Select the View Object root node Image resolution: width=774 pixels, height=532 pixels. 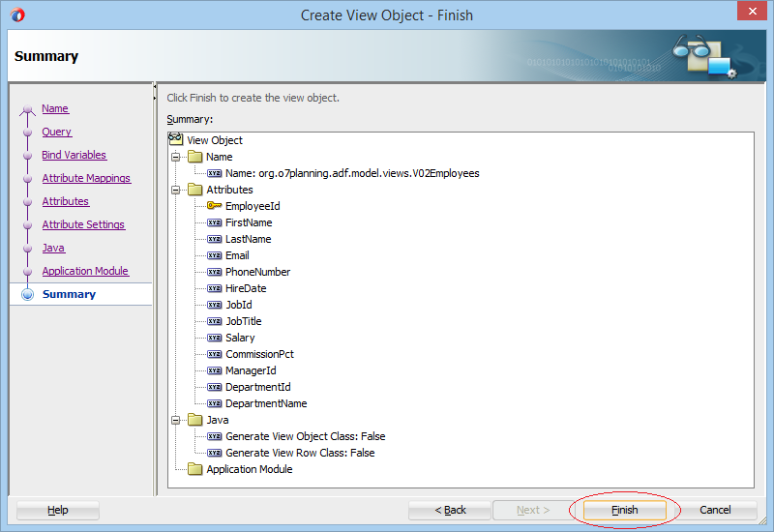click(x=215, y=140)
